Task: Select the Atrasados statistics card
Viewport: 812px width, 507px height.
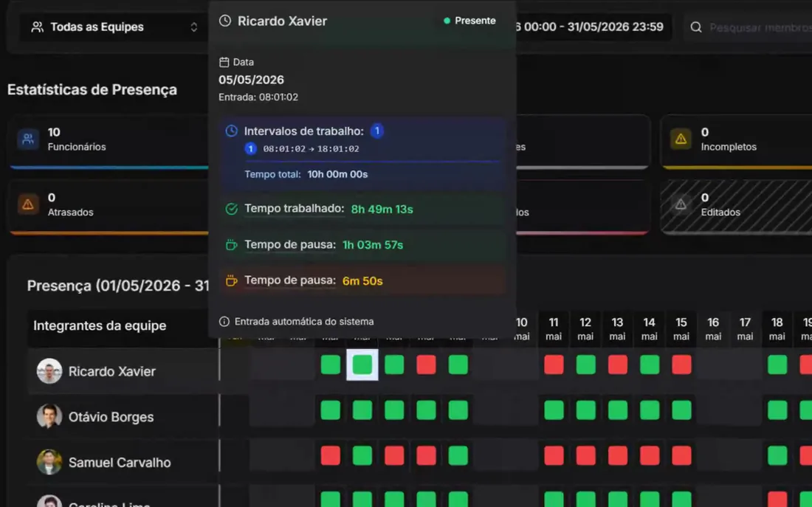Action: tap(109, 207)
